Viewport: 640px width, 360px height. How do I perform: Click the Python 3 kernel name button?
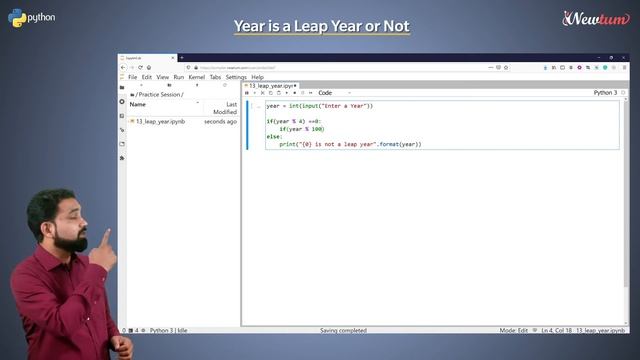605,93
